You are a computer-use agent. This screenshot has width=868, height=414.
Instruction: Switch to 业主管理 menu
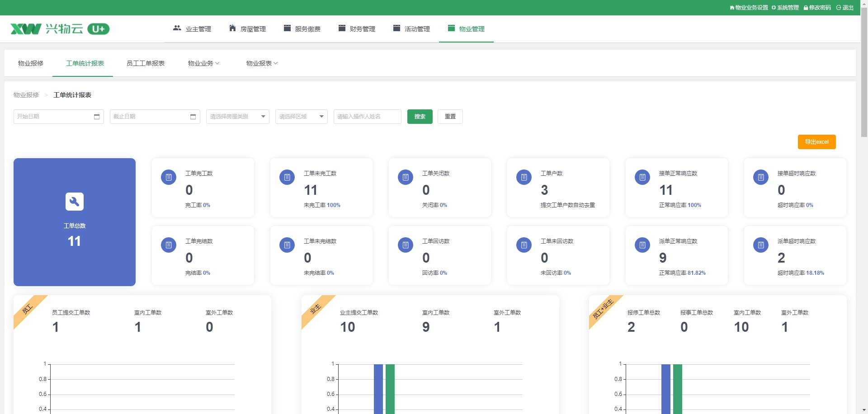192,29
